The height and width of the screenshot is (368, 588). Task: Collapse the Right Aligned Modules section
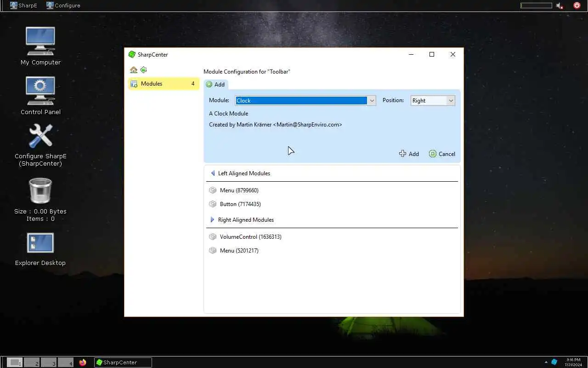tap(212, 220)
